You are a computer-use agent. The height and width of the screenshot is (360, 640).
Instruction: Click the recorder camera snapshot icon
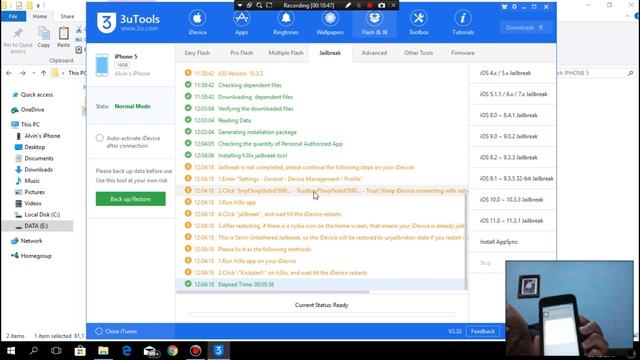click(x=382, y=5)
